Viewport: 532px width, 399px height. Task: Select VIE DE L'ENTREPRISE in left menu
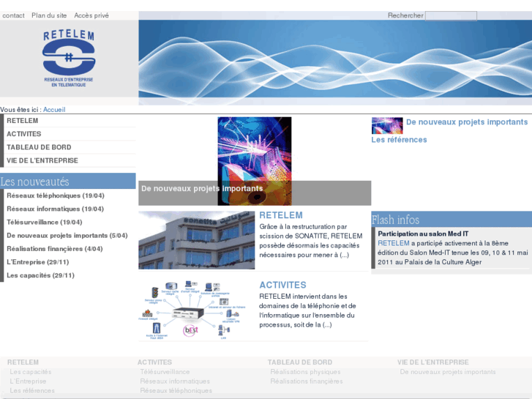(42, 160)
